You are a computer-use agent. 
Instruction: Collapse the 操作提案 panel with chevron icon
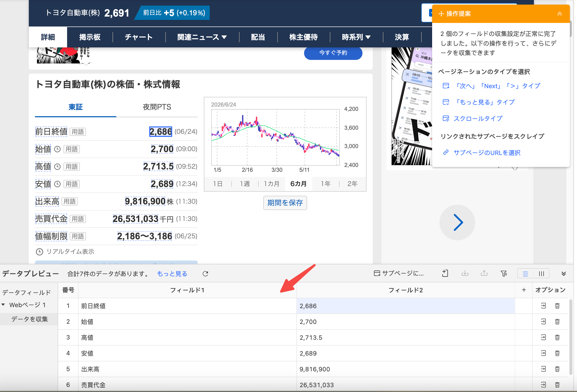[559, 14]
